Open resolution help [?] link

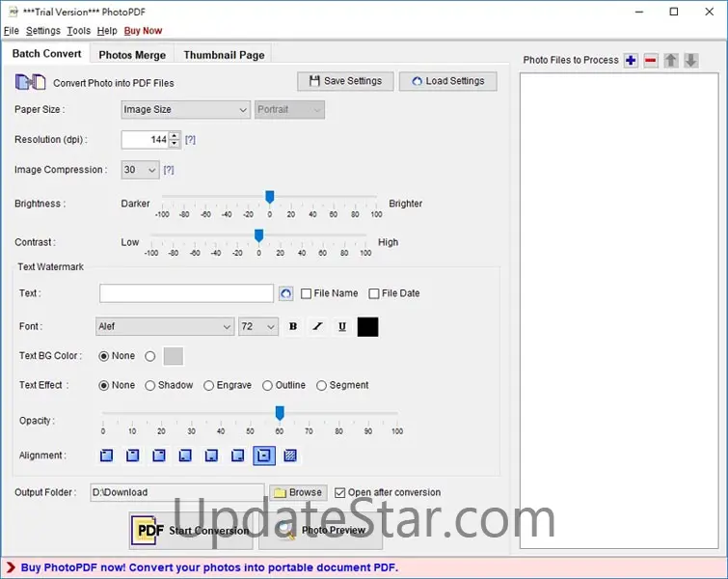pyautogui.click(x=190, y=140)
